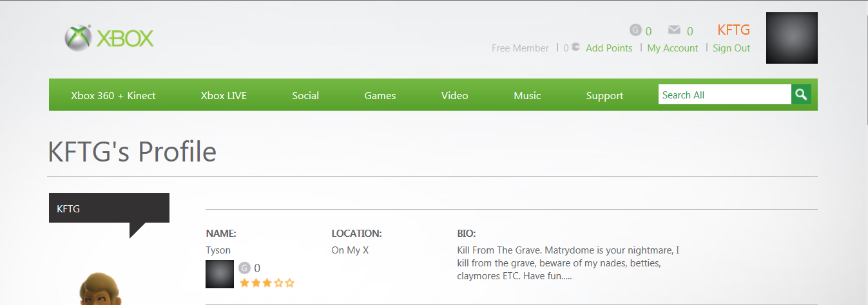Open the Video menu
Viewport: 868px width, 305px height.
point(455,95)
